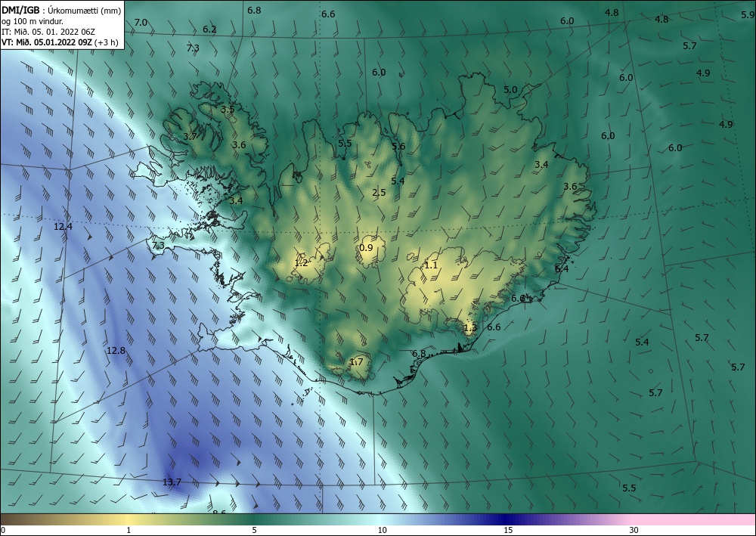Screen dimensions: 756x536
Task: Click the 0 tick on the color scale
Action: click(x=3, y=530)
